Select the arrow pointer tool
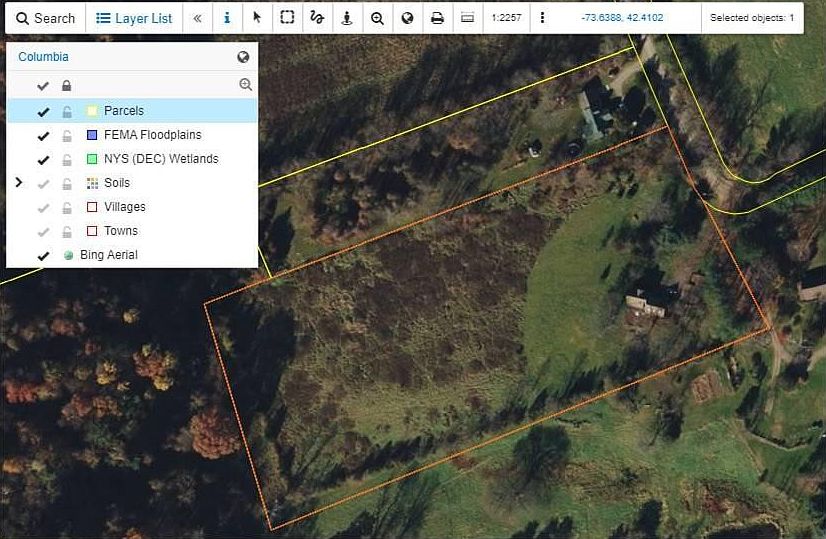 click(x=257, y=18)
